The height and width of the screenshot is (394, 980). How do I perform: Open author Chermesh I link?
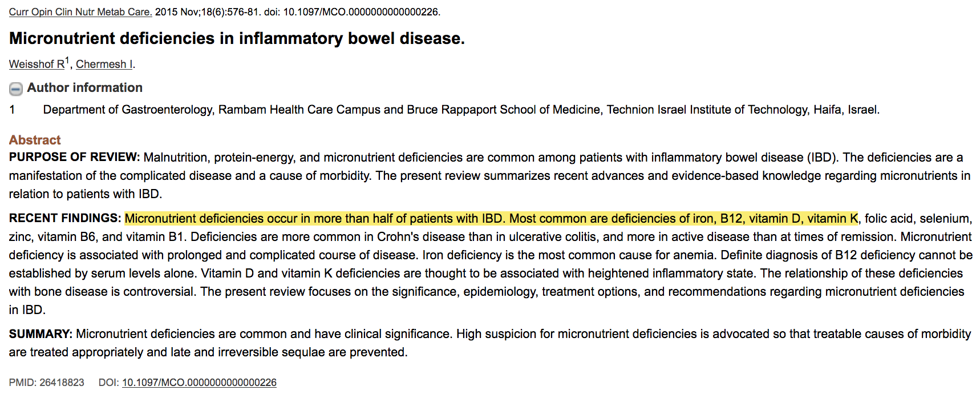click(104, 65)
